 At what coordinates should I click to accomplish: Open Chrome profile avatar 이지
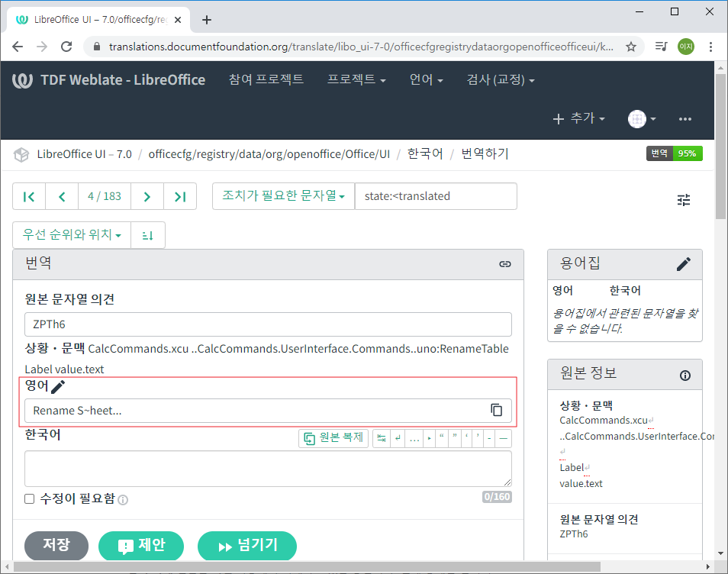click(686, 47)
